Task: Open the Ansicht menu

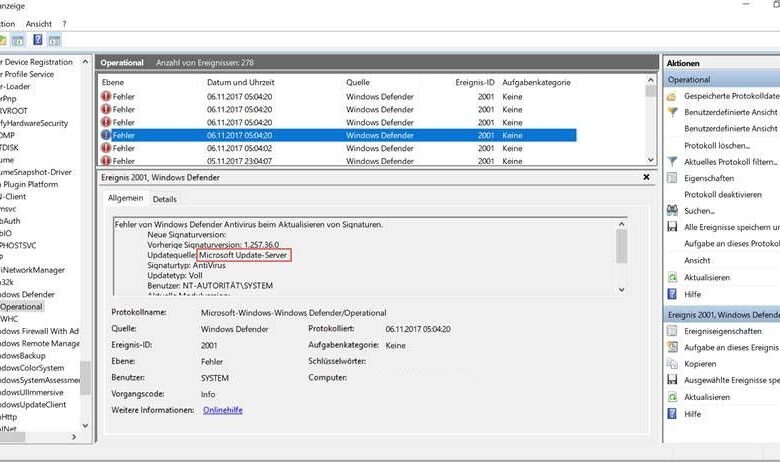Action: coord(38,24)
